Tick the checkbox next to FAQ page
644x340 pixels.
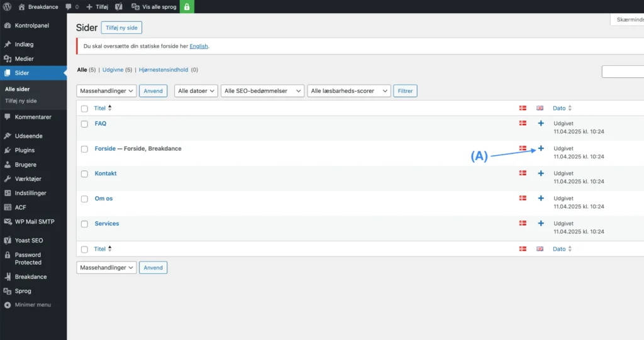click(84, 124)
